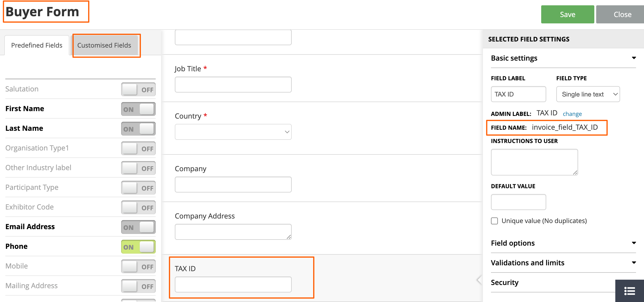Expand the Field options section
Image resolution: width=644 pixels, height=302 pixels.
click(x=634, y=243)
